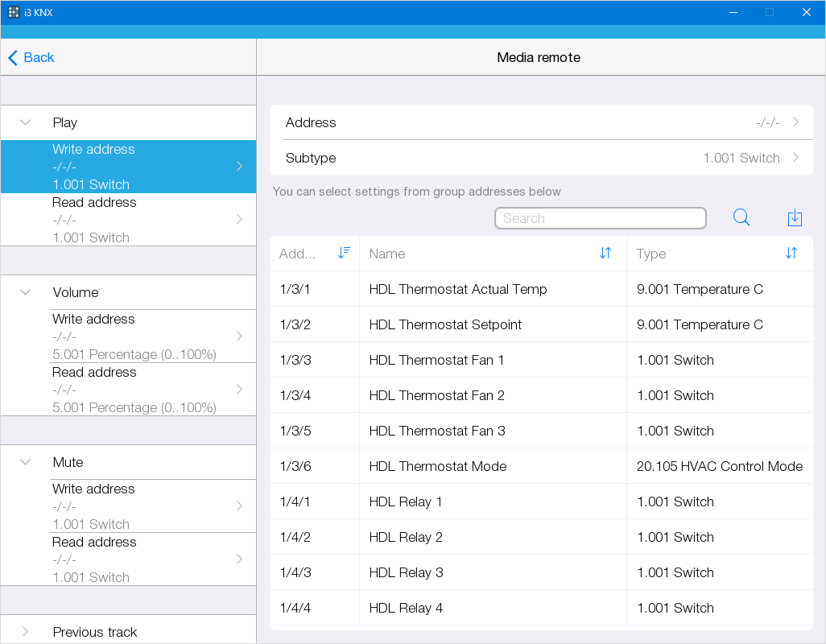Select HDL Thermostat Setpoint row

pos(541,324)
